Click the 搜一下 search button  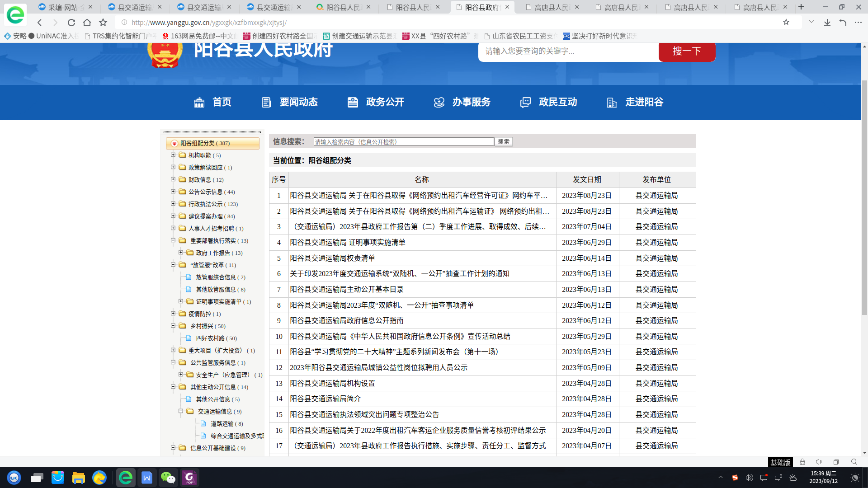click(687, 51)
